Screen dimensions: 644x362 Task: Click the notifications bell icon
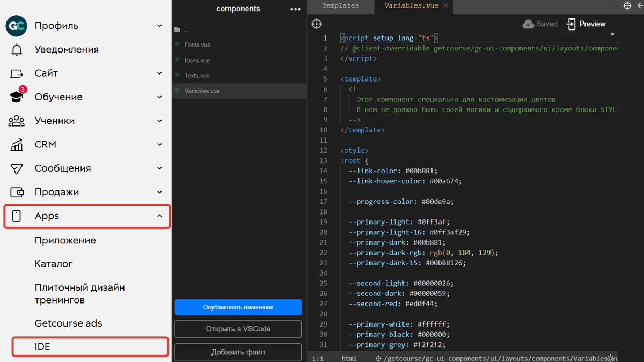click(x=17, y=50)
